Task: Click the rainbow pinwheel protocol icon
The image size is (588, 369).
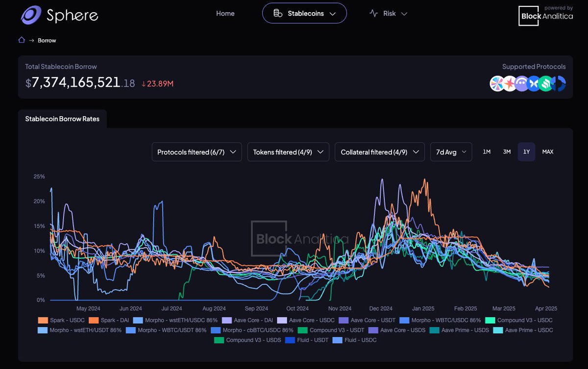Action: click(x=497, y=83)
